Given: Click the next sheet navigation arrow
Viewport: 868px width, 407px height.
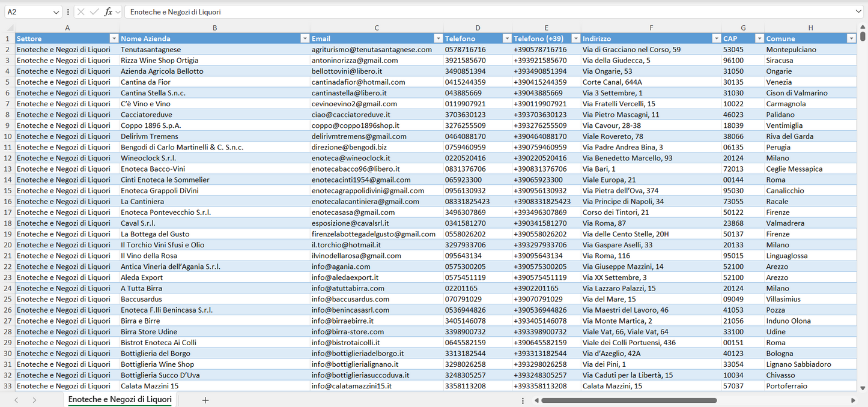Looking at the screenshot, I should click(x=34, y=400).
